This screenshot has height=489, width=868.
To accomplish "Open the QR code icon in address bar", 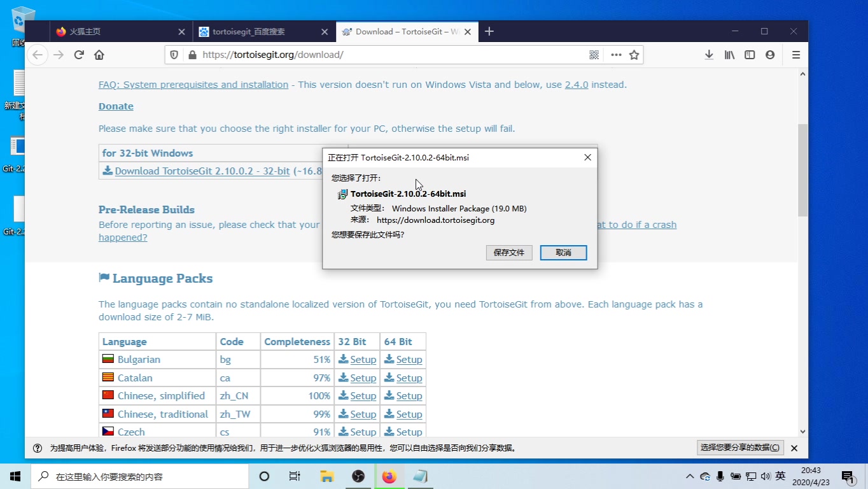I will click(x=594, y=55).
